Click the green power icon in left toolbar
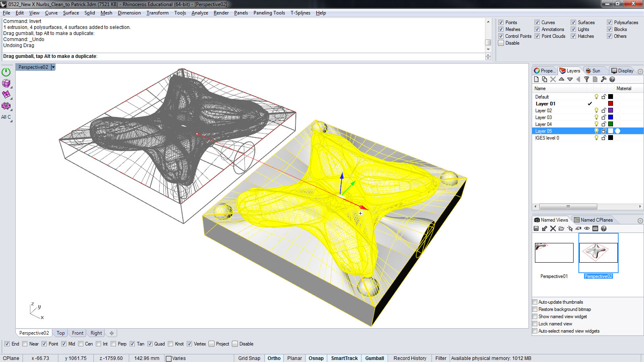The width and height of the screenshot is (644, 362). coord(6,72)
